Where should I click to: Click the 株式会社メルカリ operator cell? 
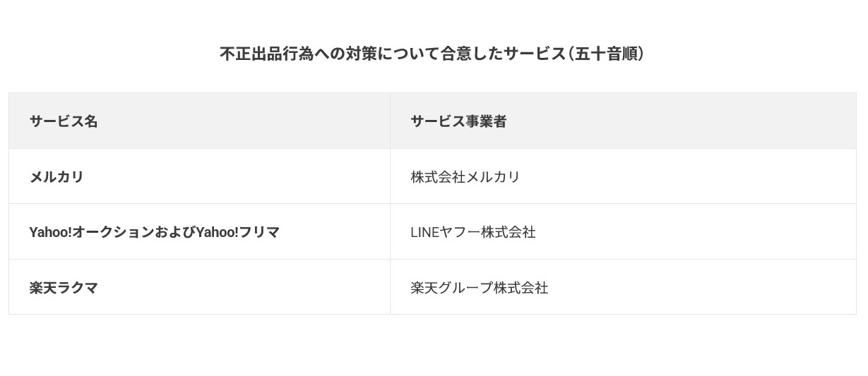click(x=465, y=177)
